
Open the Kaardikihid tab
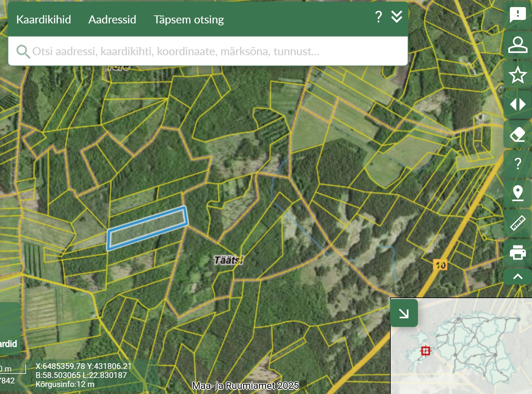[44, 20]
